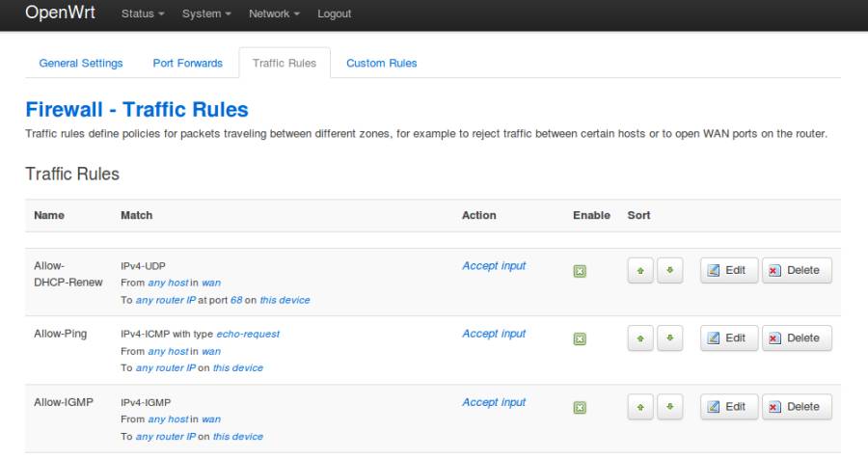Move Allow-DHCP-Renew rule up
The height and width of the screenshot is (459, 868).
pos(641,271)
